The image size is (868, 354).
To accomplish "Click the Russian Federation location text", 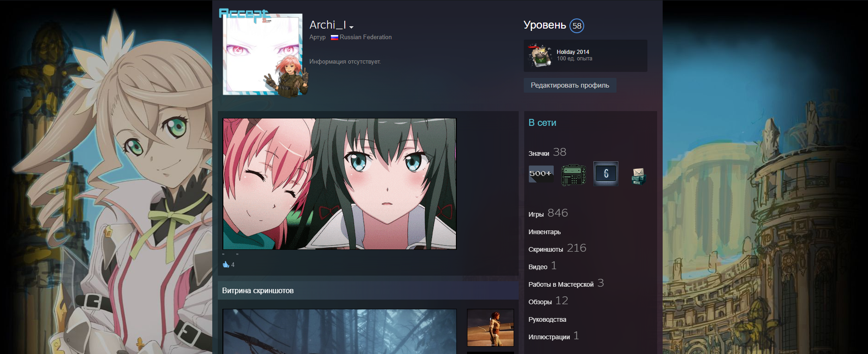I will click(x=366, y=37).
